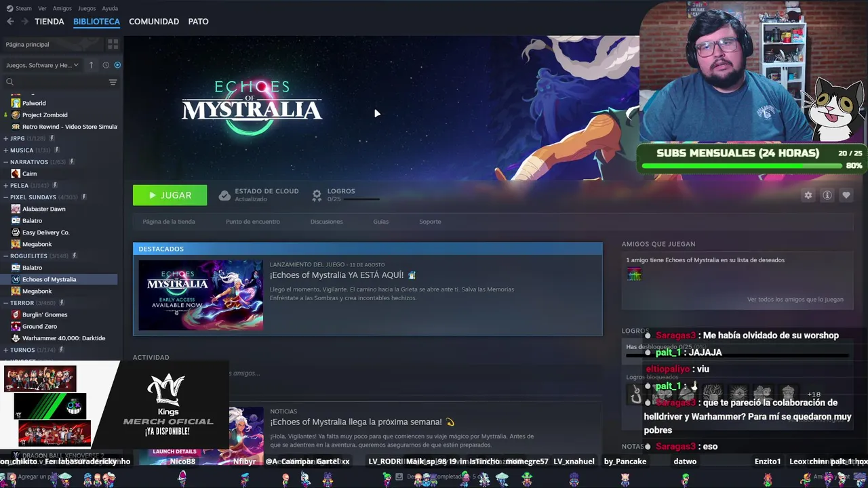Open the Discusiones link
The width and height of the screenshot is (868, 488).
pyautogui.click(x=327, y=222)
